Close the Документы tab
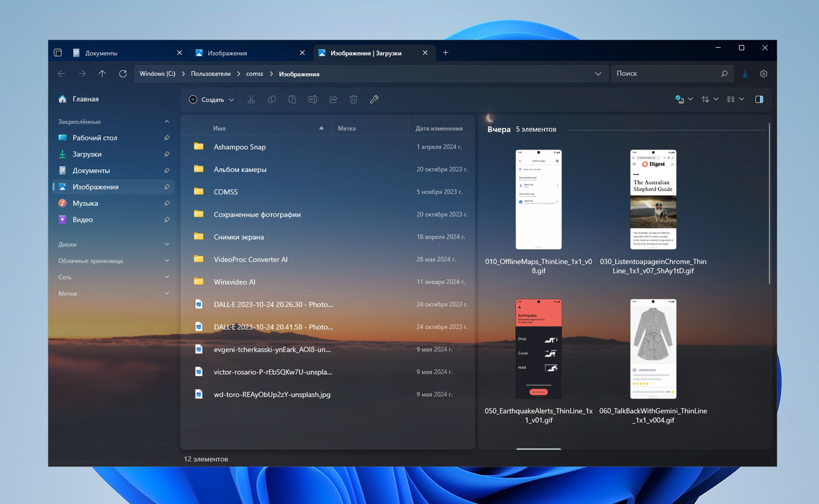 pos(180,53)
